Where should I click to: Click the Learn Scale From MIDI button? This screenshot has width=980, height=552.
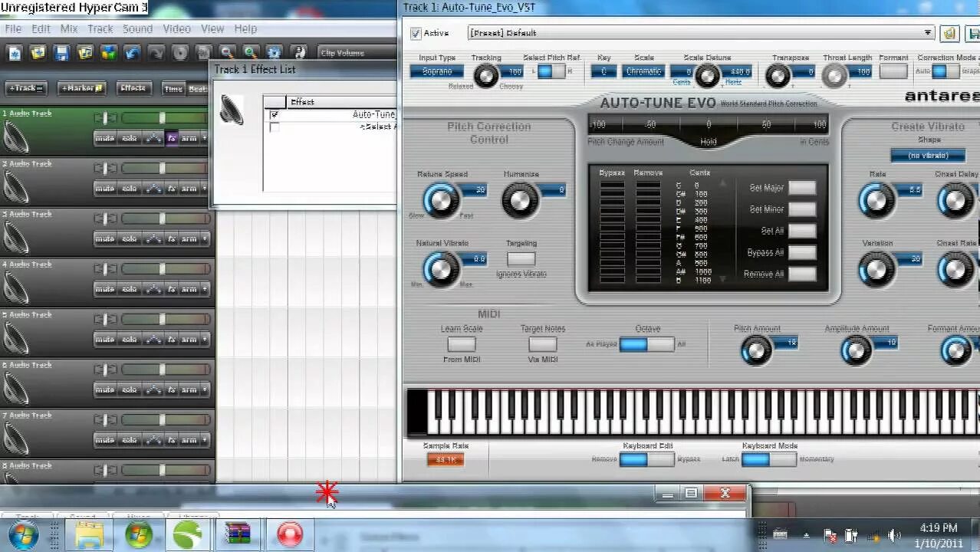pos(462,344)
